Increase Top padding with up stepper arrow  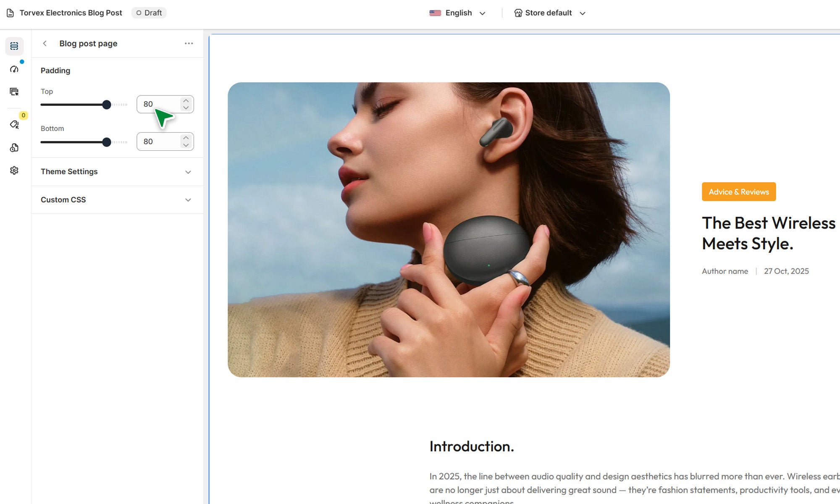(186, 101)
